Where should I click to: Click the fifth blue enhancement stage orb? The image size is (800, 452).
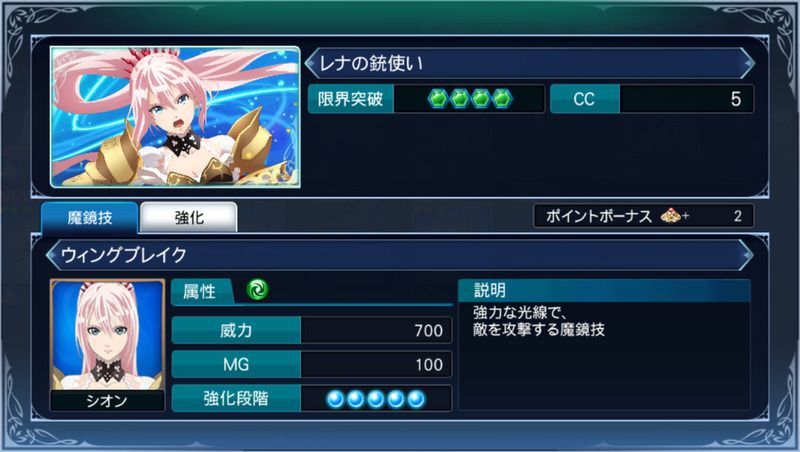416,399
